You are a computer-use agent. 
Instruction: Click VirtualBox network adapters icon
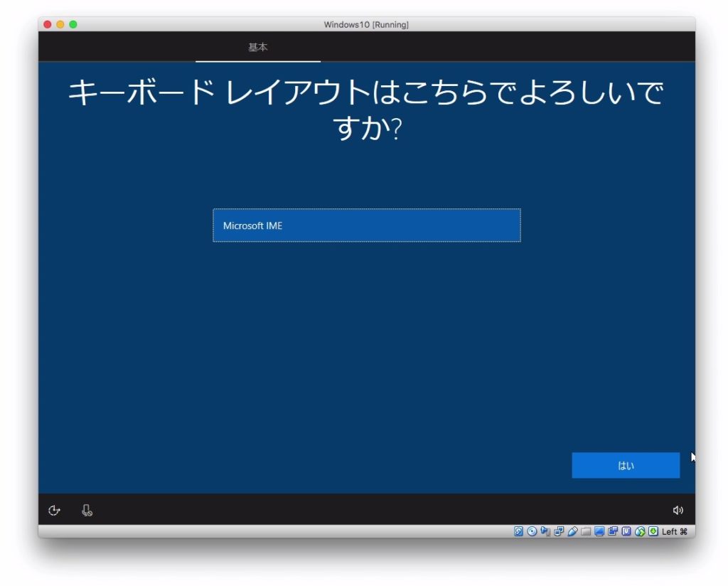(559, 531)
